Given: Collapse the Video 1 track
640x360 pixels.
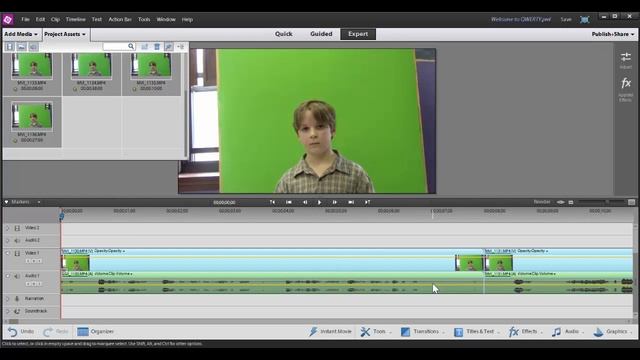Looking at the screenshot, I should click(x=7, y=253).
